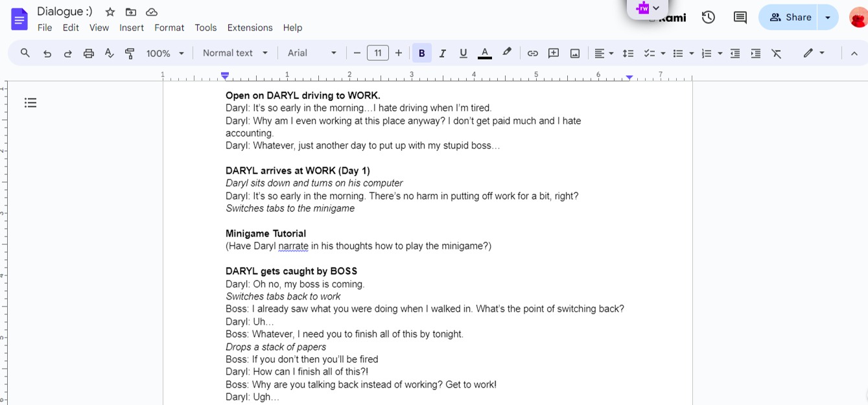Open the highlight color picker
The height and width of the screenshot is (405, 868).
click(x=507, y=53)
